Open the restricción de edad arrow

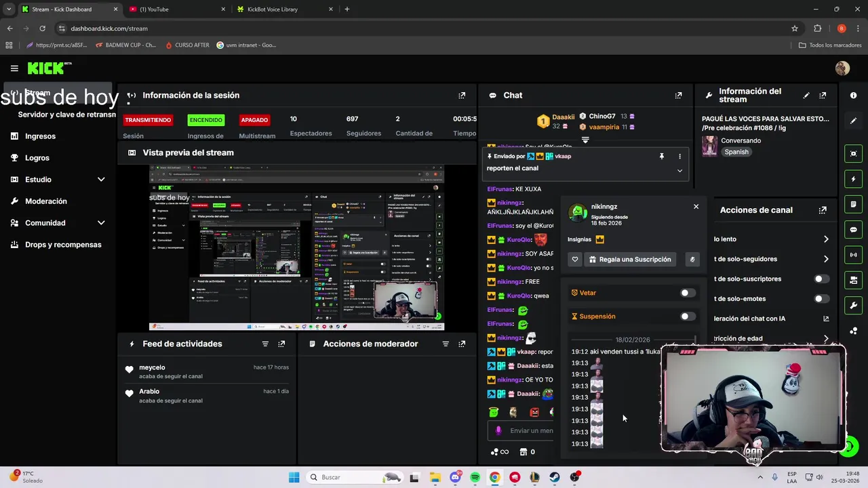pyautogui.click(x=826, y=338)
